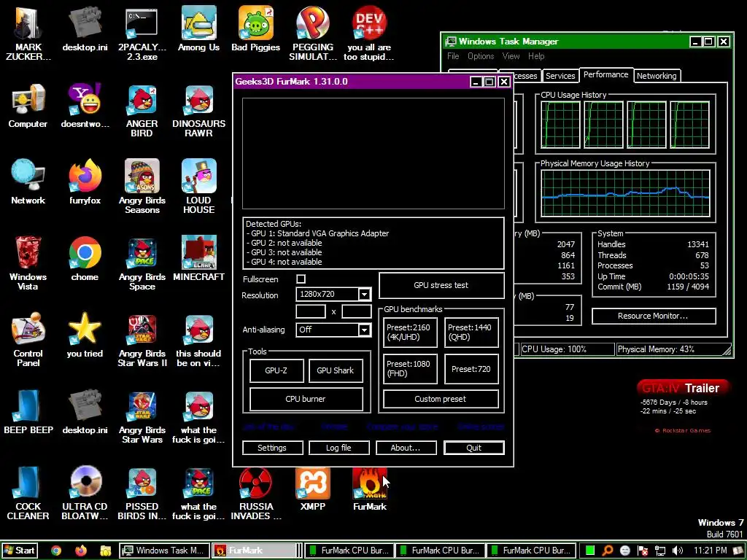Screen dimensions: 747x560
Task: Select the PISSED BIRDS IN... shortcut
Action: pyautogui.click(x=142, y=493)
